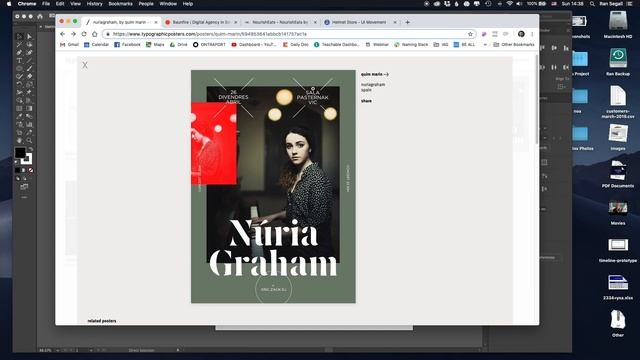The height and width of the screenshot is (360, 640).
Task: Open the Bookmarks menu
Action: 120,4
